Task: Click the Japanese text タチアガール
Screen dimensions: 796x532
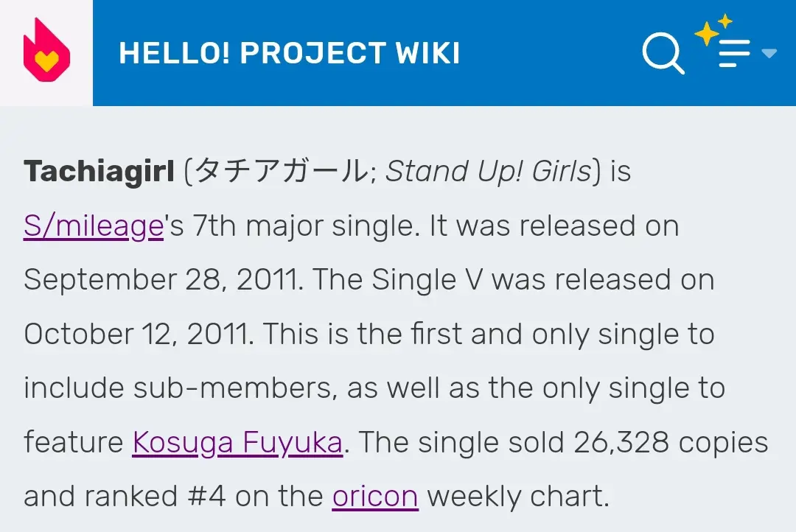Action: pos(279,172)
